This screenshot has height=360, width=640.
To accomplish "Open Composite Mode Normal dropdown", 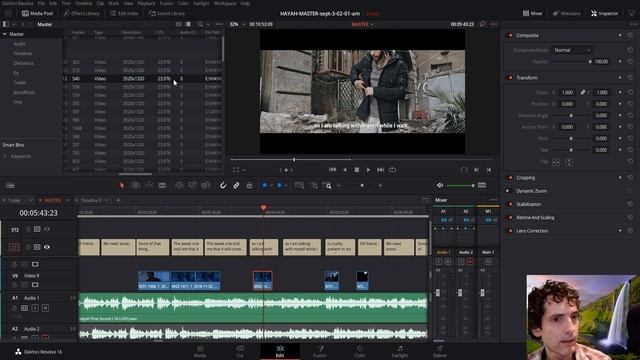I will [572, 50].
